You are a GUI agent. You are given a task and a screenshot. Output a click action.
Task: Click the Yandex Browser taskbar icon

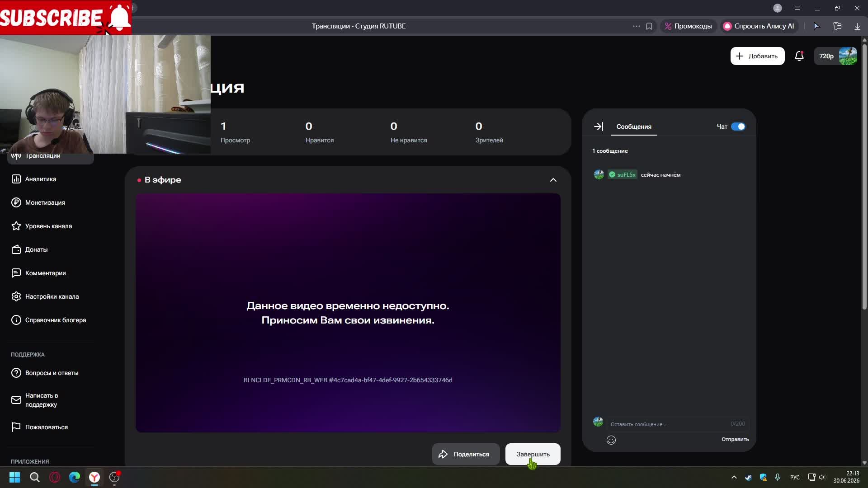coord(94,477)
